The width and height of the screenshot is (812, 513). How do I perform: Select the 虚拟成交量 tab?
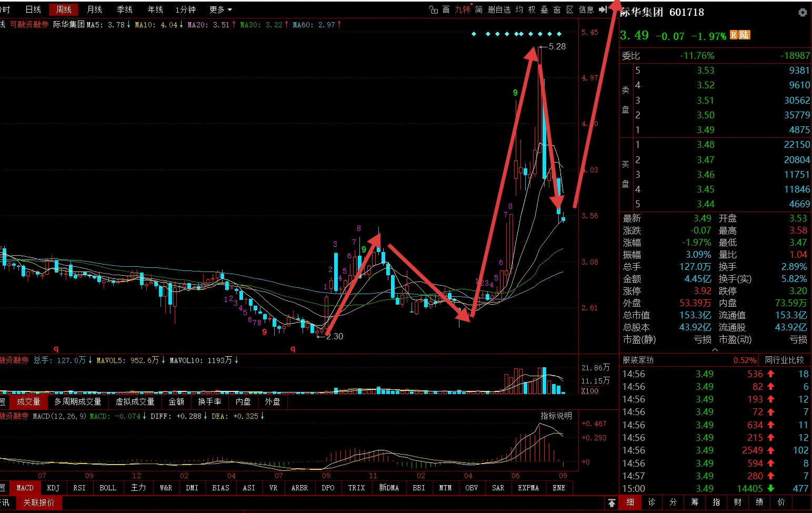(x=135, y=401)
